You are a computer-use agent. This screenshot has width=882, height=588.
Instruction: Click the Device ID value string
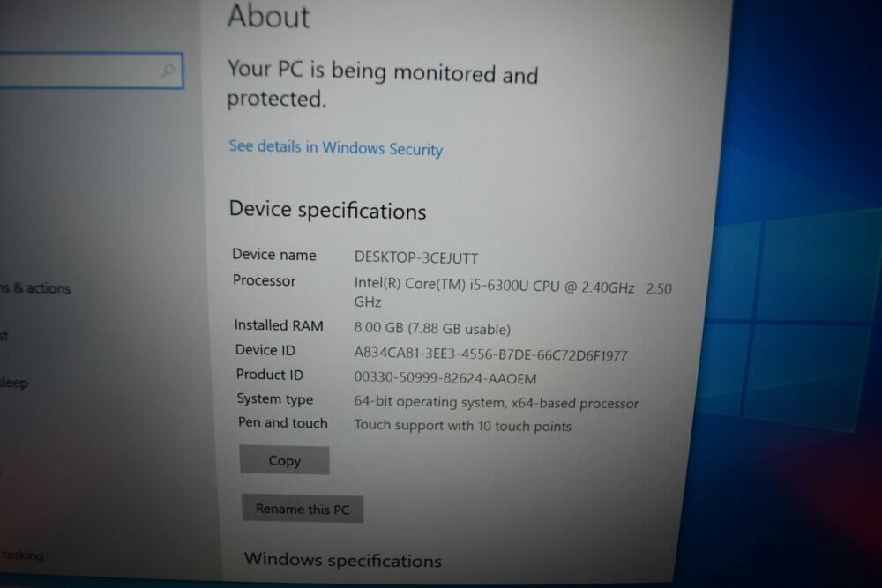pyautogui.click(x=490, y=354)
